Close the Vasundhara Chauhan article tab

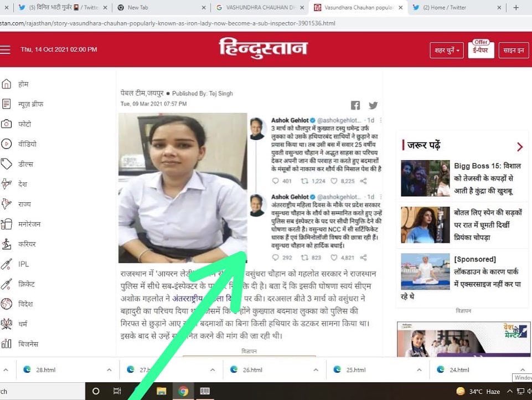tap(401, 7)
